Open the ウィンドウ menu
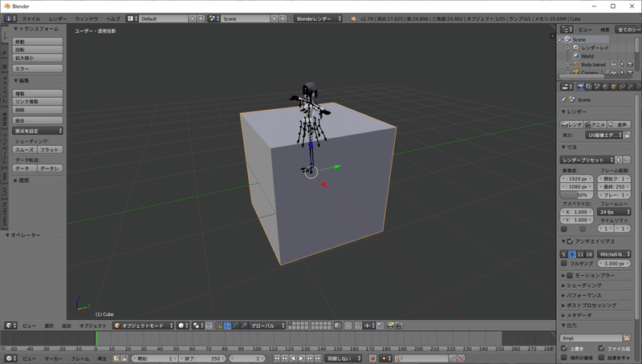 click(87, 18)
